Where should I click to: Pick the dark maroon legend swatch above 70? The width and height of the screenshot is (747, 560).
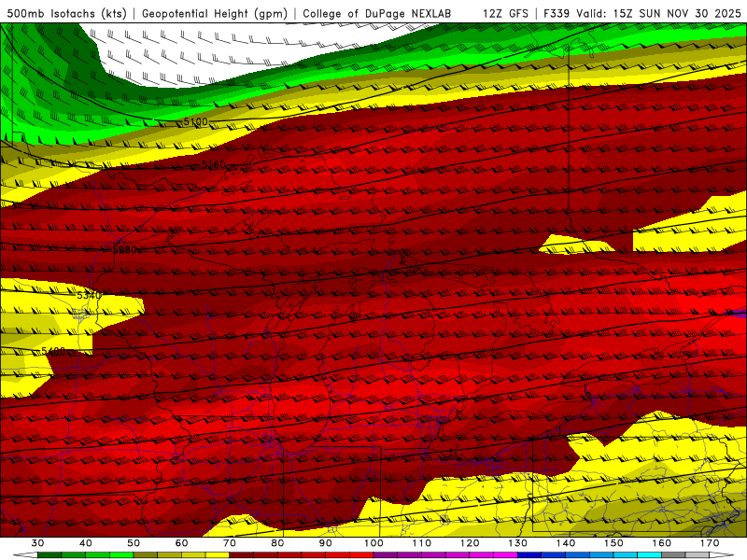coord(242,555)
